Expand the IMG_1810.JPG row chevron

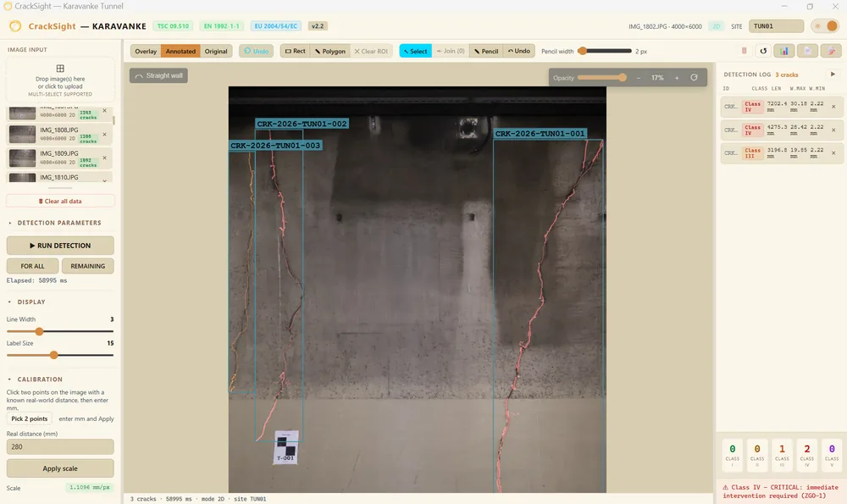click(105, 180)
